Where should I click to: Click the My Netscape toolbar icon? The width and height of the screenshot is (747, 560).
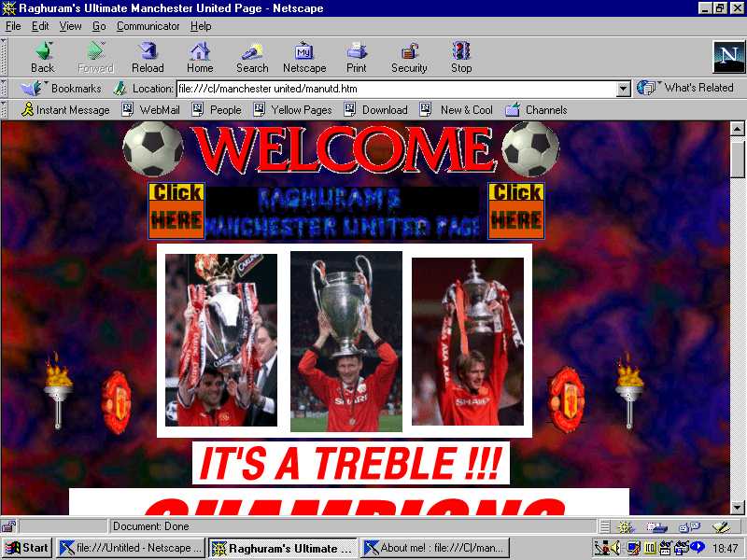pyautogui.click(x=304, y=57)
